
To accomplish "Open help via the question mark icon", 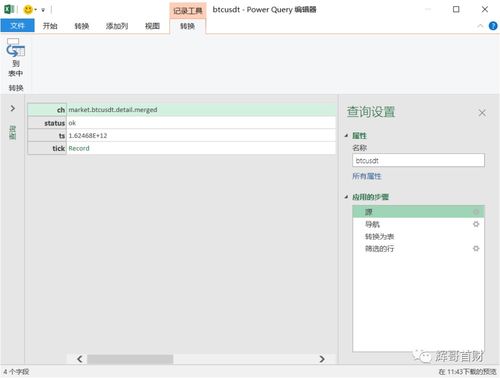I will click(493, 26).
